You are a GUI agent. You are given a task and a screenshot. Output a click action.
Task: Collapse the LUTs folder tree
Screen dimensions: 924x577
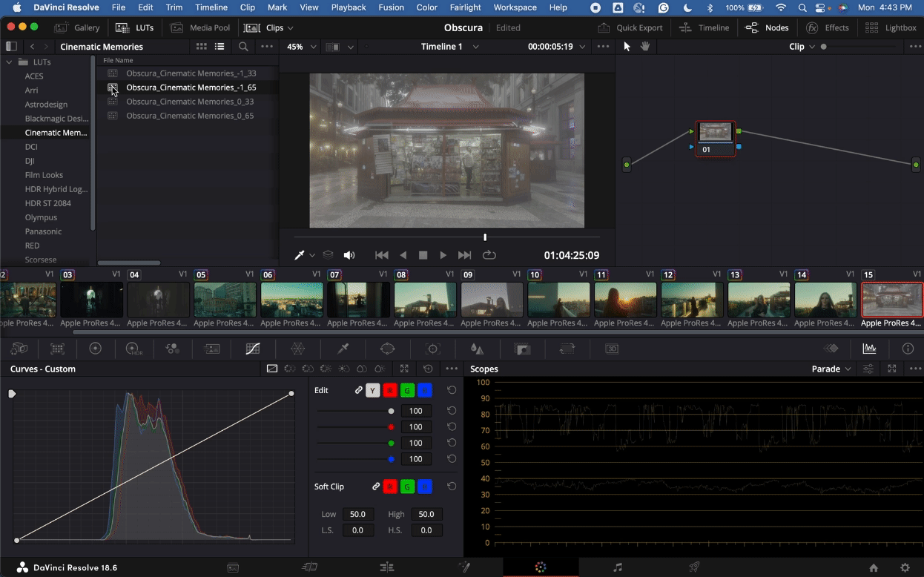(x=10, y=62)
